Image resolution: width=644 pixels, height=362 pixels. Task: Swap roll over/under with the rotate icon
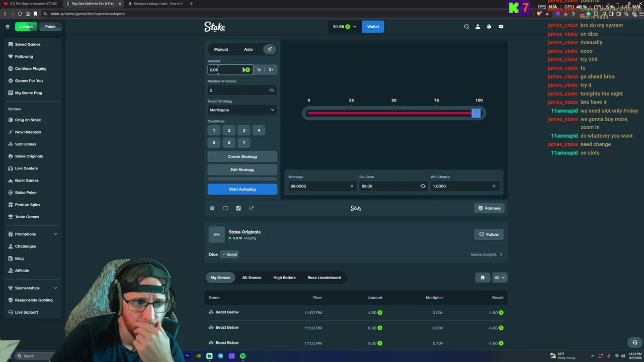(423, 186)
